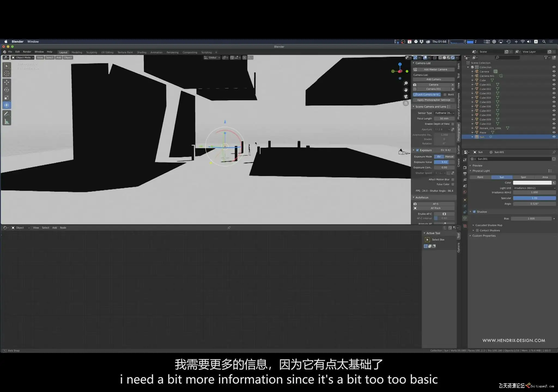
Task: Uncheck the Shadow checkbox
Action: [474, 212]
